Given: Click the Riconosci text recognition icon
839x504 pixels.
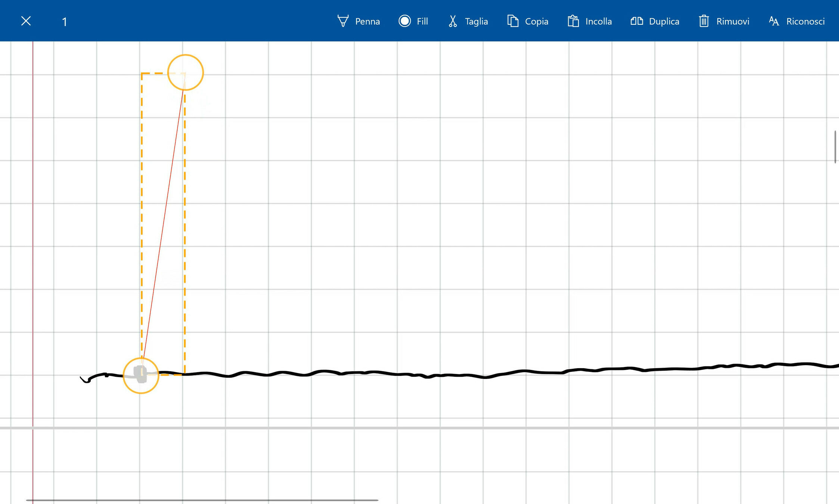Looking at the screenshot, I should coord(774,21).
